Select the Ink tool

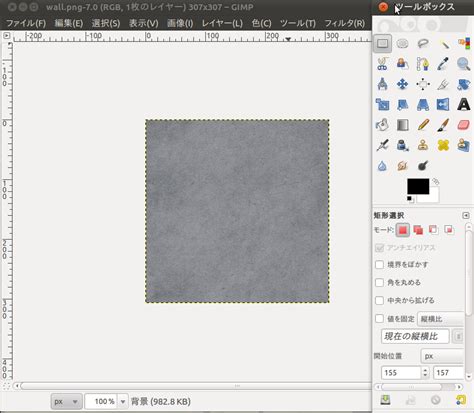[403, 145]
